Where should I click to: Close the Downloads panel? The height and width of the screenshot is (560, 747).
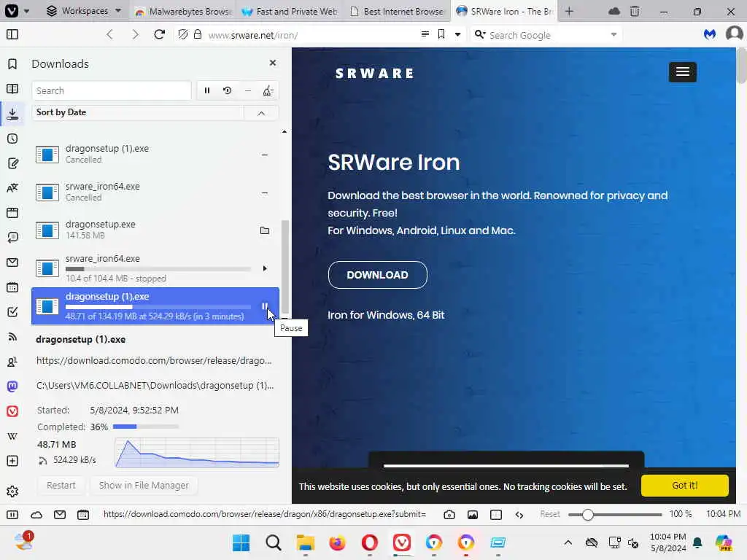(273, 63)
